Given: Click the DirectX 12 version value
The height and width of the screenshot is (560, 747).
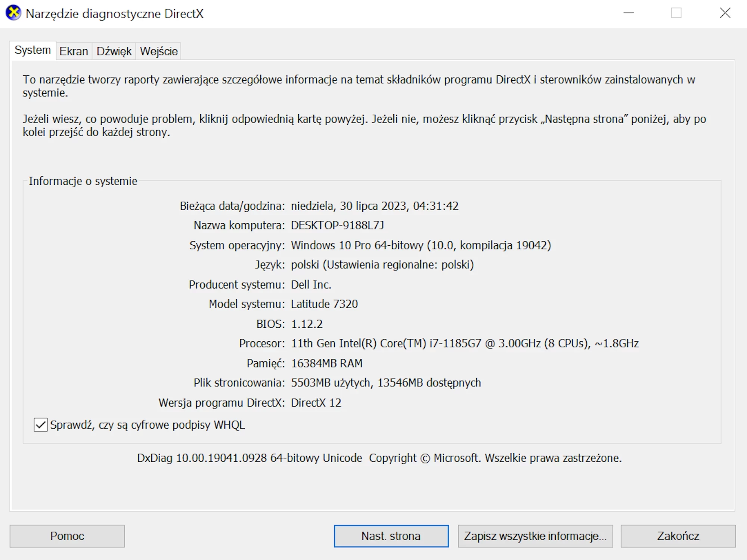Looking at the screenshot, I should pyautogui.click(x=316, y=403).
